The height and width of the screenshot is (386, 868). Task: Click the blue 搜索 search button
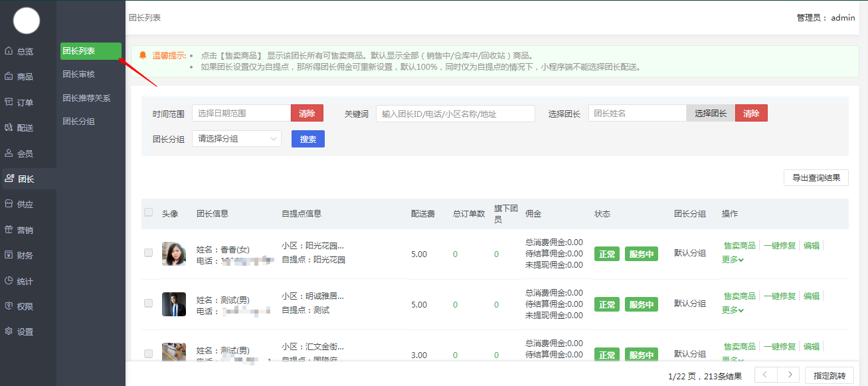[x=308, y=139]
